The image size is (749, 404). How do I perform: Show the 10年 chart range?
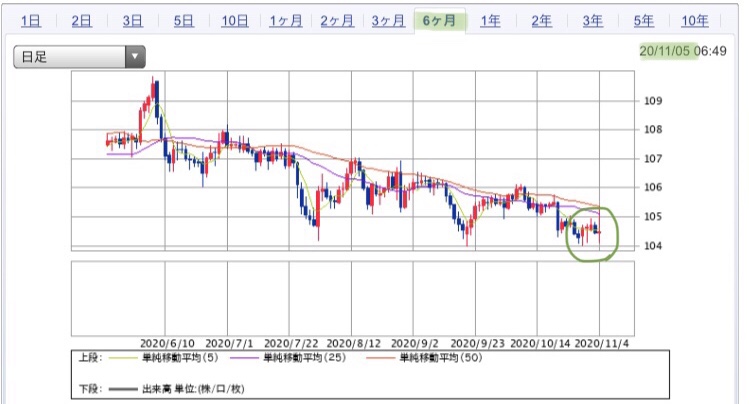tap(695, 21)
